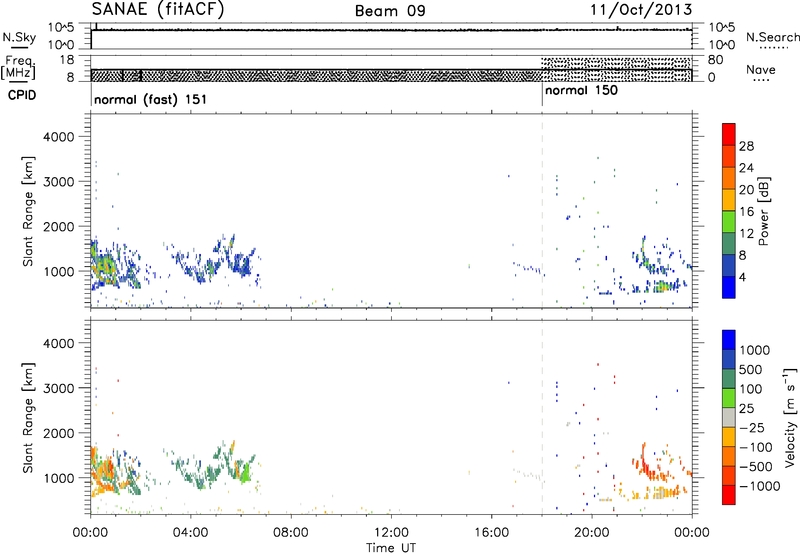This screenshot has height=554, width=800.
Task: Click the 'Velocity [m s⁻¹]' colorbar title
Action: pos(790,417)
